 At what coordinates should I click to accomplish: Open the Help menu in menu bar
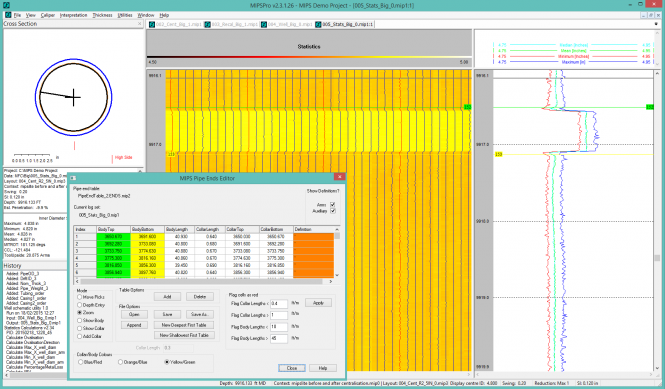coord(164,15)
